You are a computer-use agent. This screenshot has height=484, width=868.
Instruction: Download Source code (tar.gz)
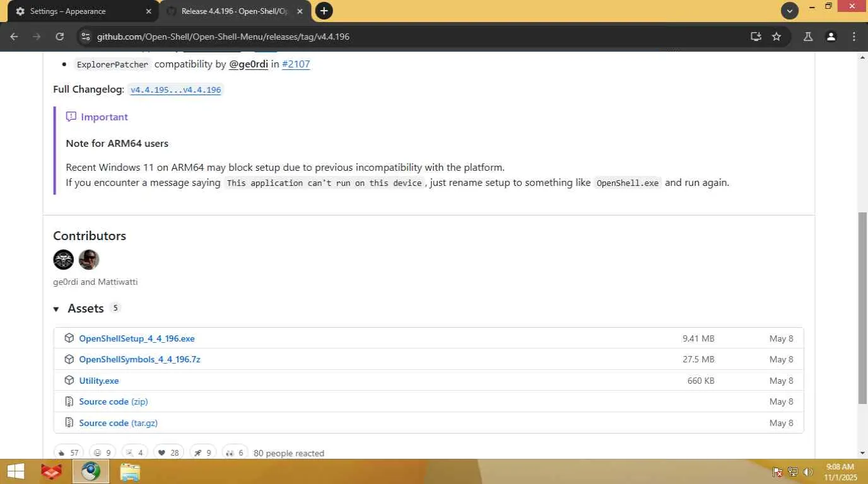[x=118, y=423]
